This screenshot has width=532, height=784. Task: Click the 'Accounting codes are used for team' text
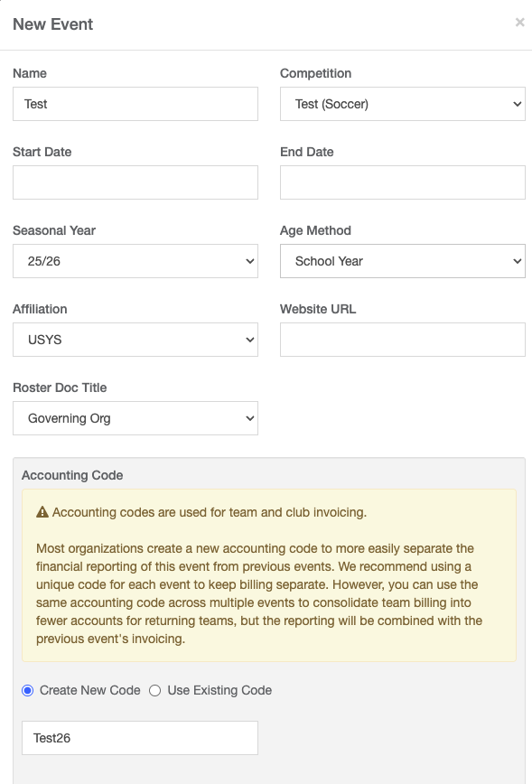pos(210,512)
